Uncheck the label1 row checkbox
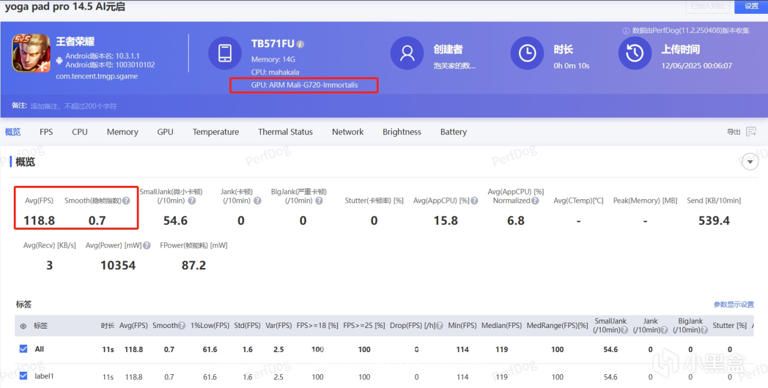The height and width of the screenshot is (388, 768). (23, 376)
